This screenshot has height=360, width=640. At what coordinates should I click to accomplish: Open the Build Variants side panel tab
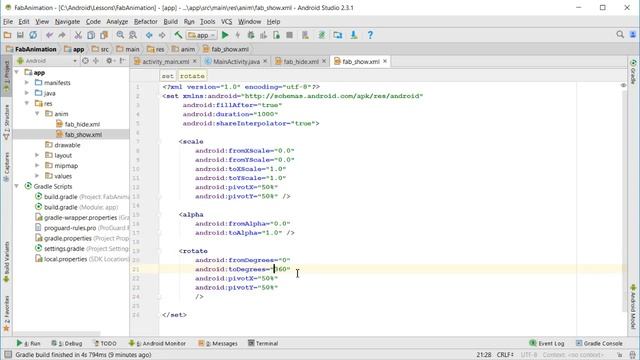tap(6, 262)
